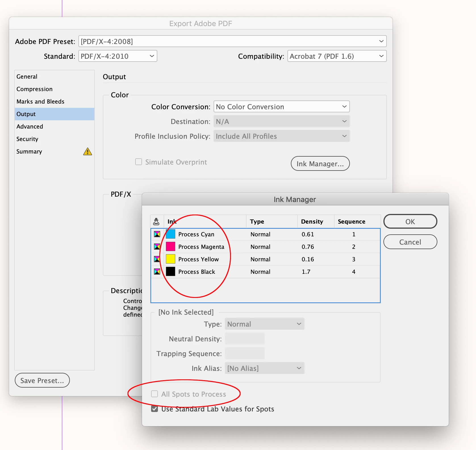Click the process ink icon beside Process Magenta
This screenshot has height=450, width=476.
coord(157,247)
